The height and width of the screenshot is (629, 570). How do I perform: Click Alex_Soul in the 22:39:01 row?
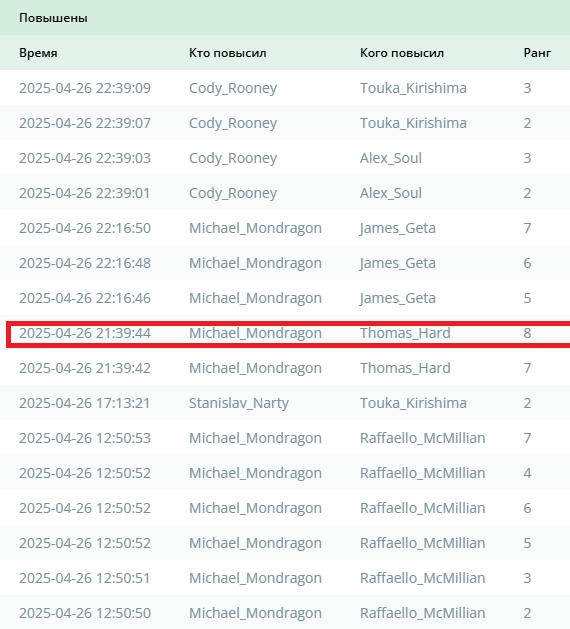pos(391,193)
